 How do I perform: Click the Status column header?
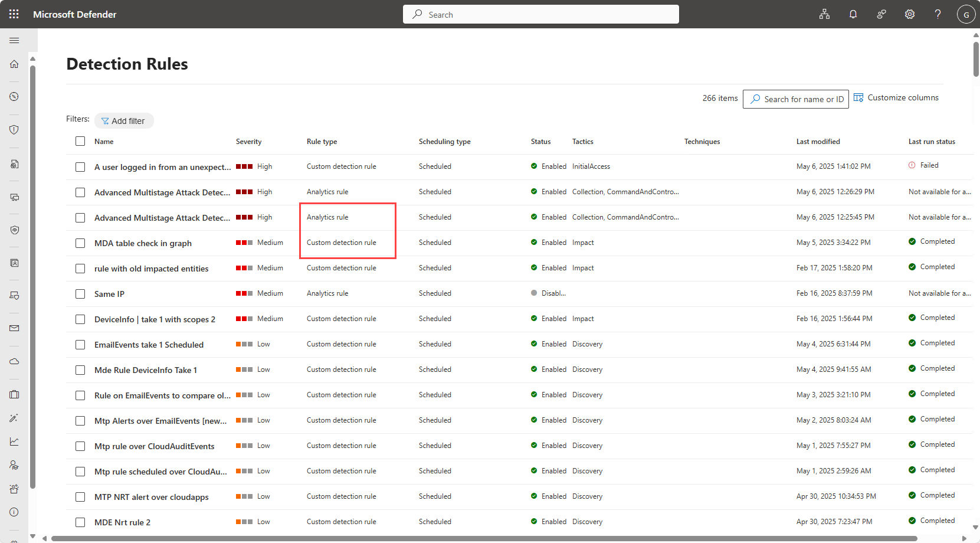pos(540,142)
